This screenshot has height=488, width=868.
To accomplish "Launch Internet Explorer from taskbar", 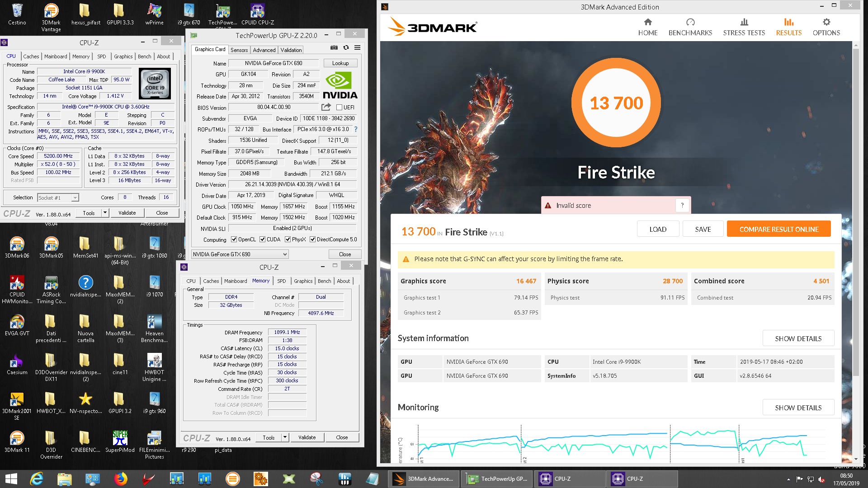I will pyautogui.click(x=36, y=479).
